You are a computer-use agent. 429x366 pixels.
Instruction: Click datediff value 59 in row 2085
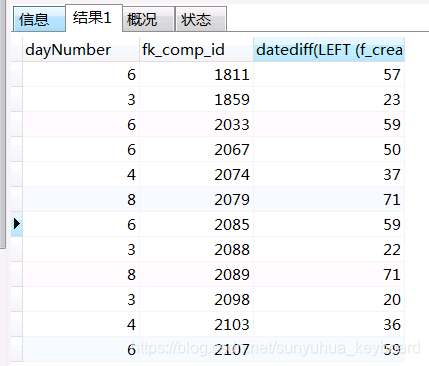329,224
